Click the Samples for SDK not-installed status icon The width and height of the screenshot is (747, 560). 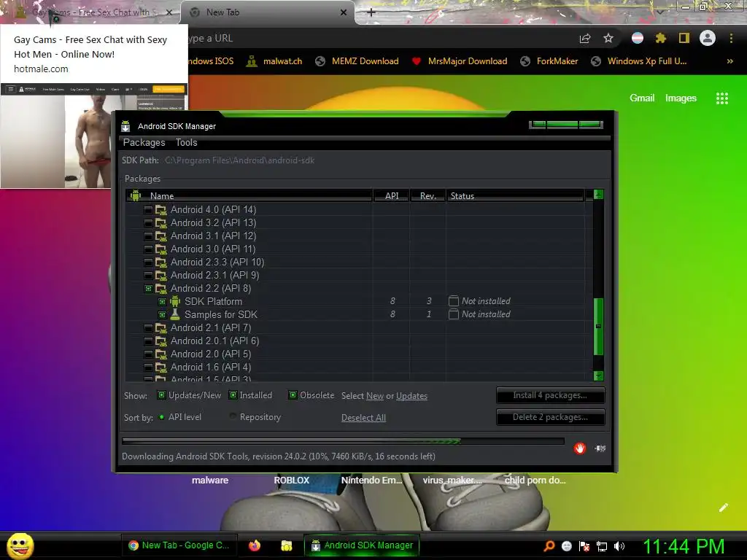(x=454, y=314)
